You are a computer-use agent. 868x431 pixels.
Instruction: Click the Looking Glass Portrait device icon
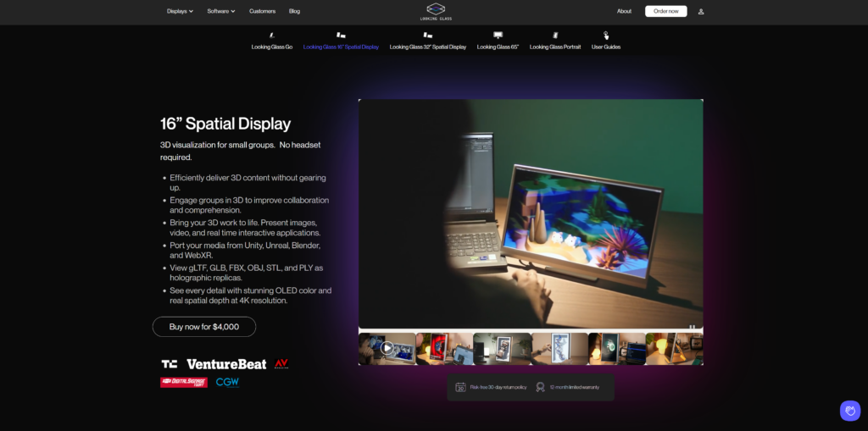[555, 36]
